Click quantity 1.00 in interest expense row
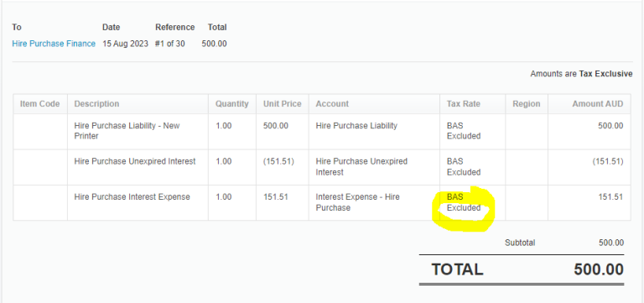The height and width of the screenshot is (303, 644). pos(223,197)
